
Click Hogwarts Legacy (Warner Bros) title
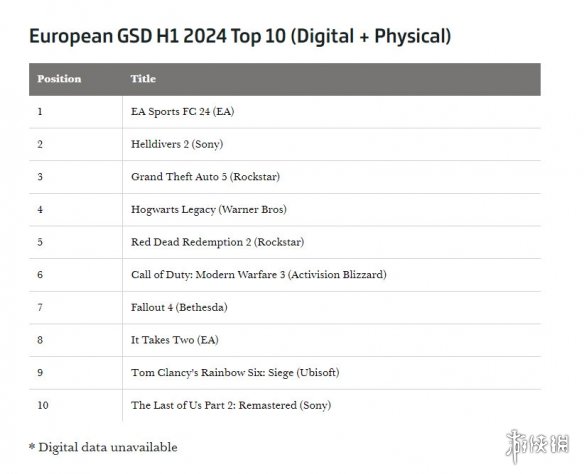209,209
